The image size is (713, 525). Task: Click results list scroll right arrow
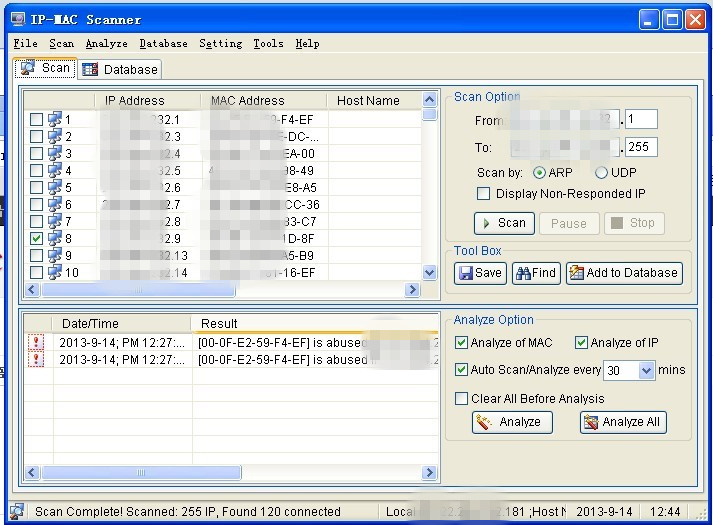pyautogui.click(x=429, y=472)
